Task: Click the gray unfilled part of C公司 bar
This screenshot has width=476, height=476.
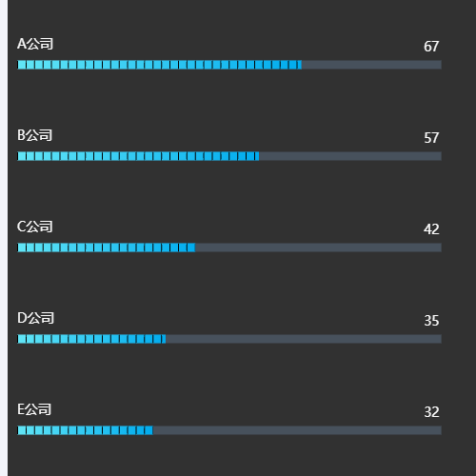Action: point(318,248)
